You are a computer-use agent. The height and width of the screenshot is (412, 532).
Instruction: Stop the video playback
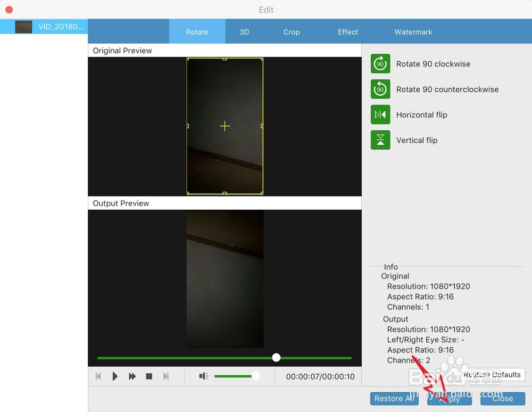(x=149, y=376)
